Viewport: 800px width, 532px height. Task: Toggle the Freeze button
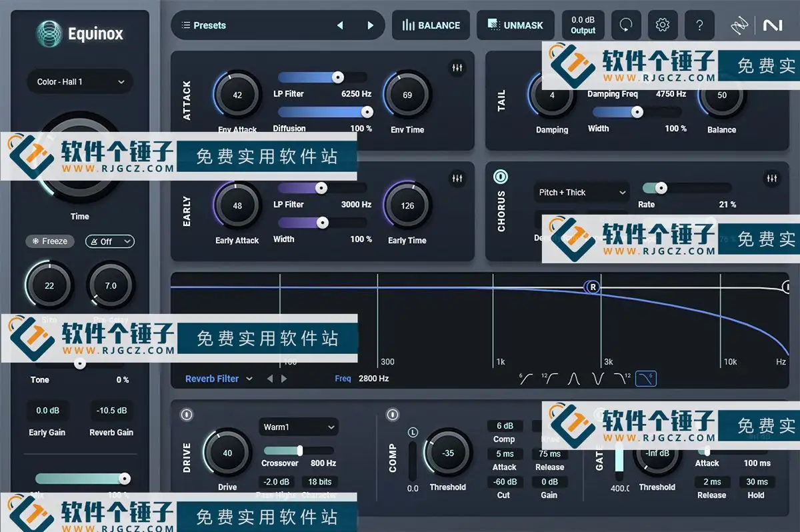[x=50, y=241]
